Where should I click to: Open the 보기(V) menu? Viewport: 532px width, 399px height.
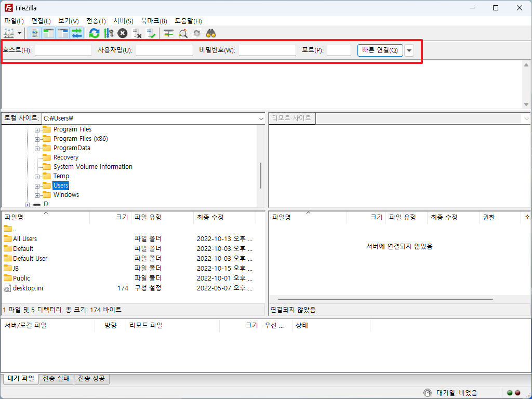tap(69, 21)
